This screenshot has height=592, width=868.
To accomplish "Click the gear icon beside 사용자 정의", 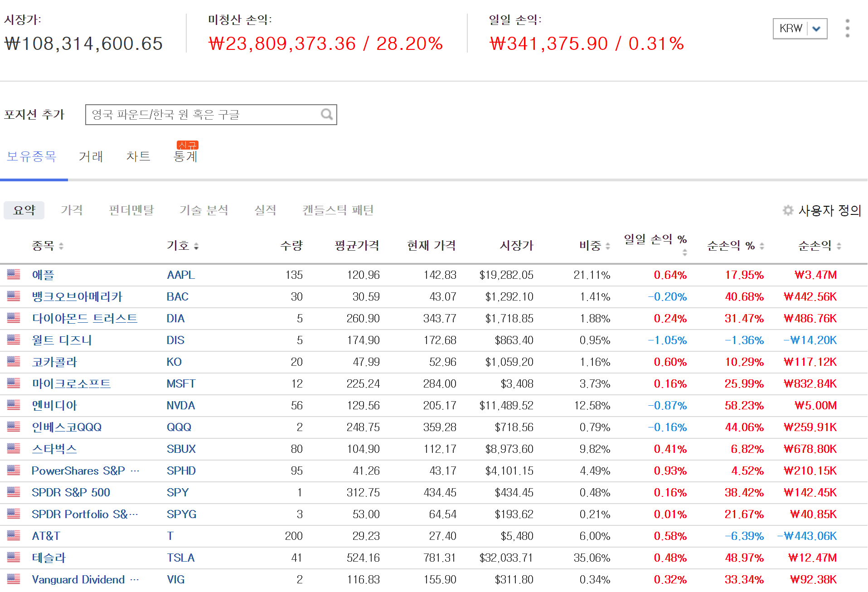I will click(788, 210).
